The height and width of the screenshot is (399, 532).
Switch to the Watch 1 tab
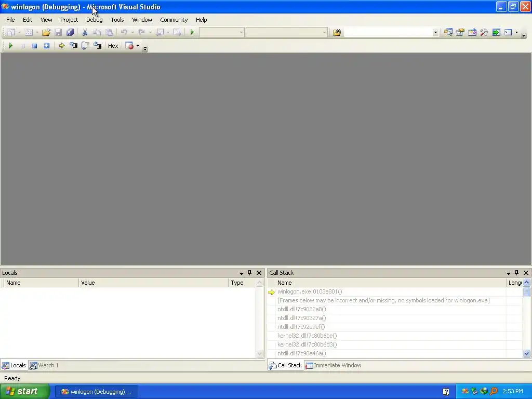pyautogui.click(x=45, y=365)
